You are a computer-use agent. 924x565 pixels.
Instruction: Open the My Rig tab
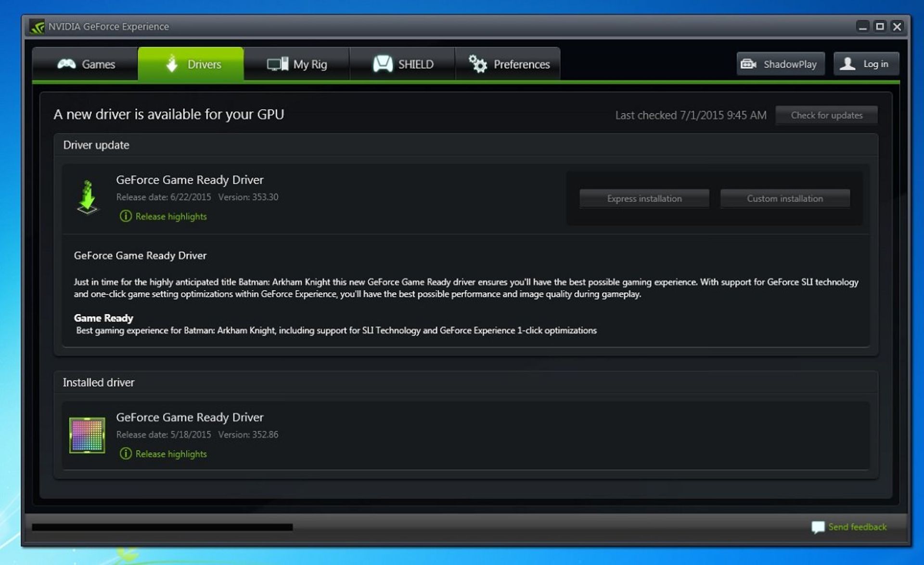(x=296, y=64)
